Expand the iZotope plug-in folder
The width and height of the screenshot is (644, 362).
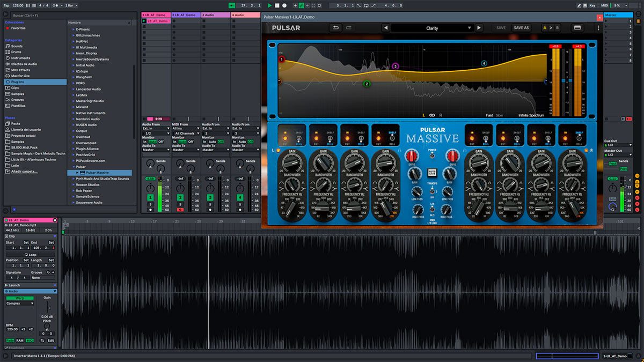point(74,71)
